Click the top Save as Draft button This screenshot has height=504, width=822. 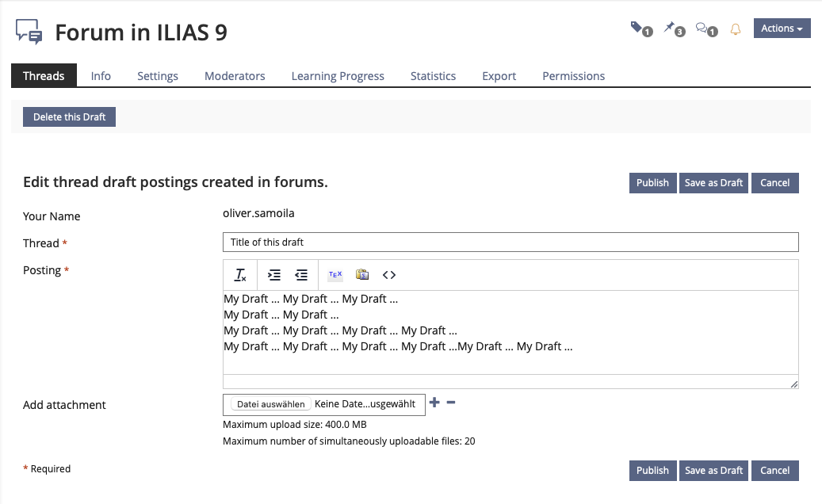coord(713,183)
